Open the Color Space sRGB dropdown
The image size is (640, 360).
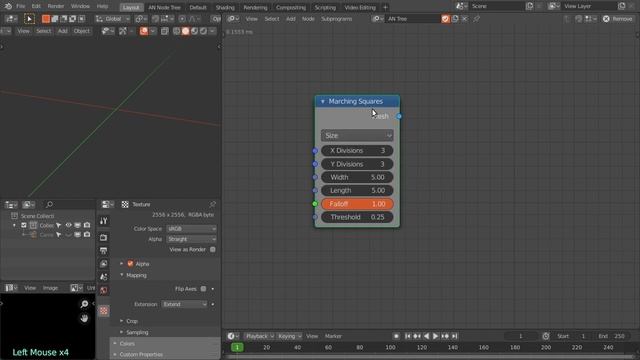coord(191,229)
